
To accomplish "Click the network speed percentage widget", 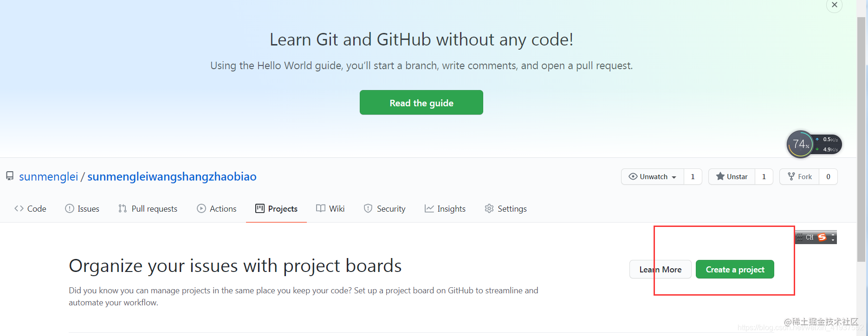I will 814,144.
